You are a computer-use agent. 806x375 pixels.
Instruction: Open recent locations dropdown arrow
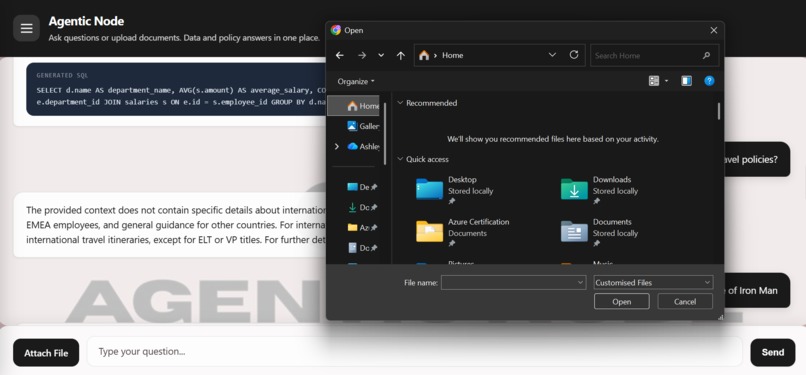[381, 55]
